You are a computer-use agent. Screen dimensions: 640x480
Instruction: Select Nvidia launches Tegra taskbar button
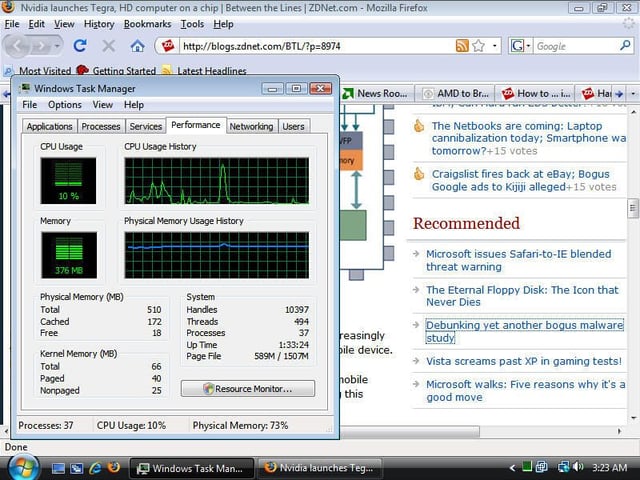pos(320,468)
